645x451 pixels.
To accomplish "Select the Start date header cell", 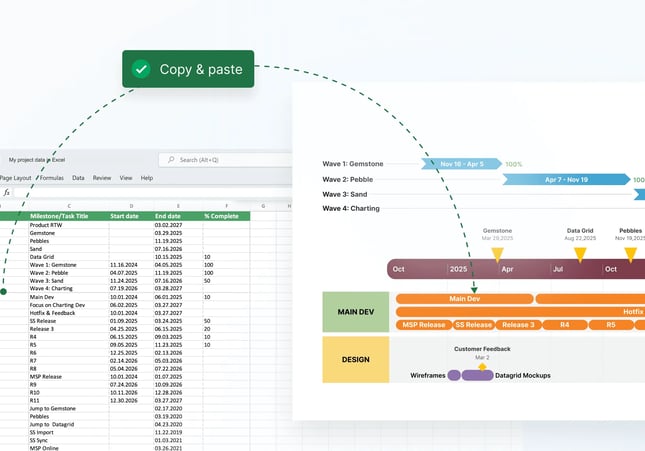I will (x=131, y=216).
